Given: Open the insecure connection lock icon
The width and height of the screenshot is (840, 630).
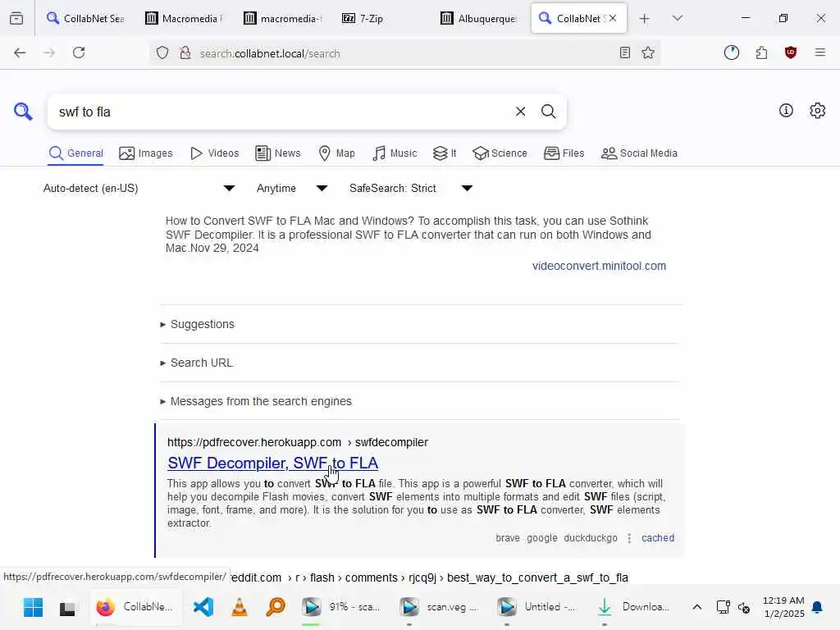Looking at the screenshot, I should 185,53.
